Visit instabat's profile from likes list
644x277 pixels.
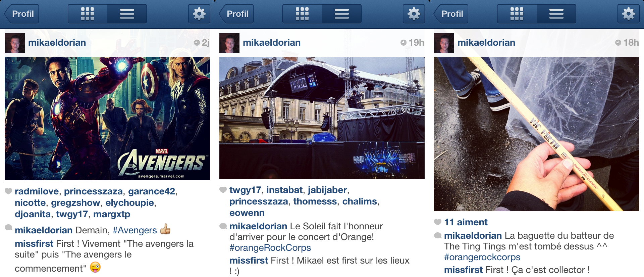coord(284,190)
